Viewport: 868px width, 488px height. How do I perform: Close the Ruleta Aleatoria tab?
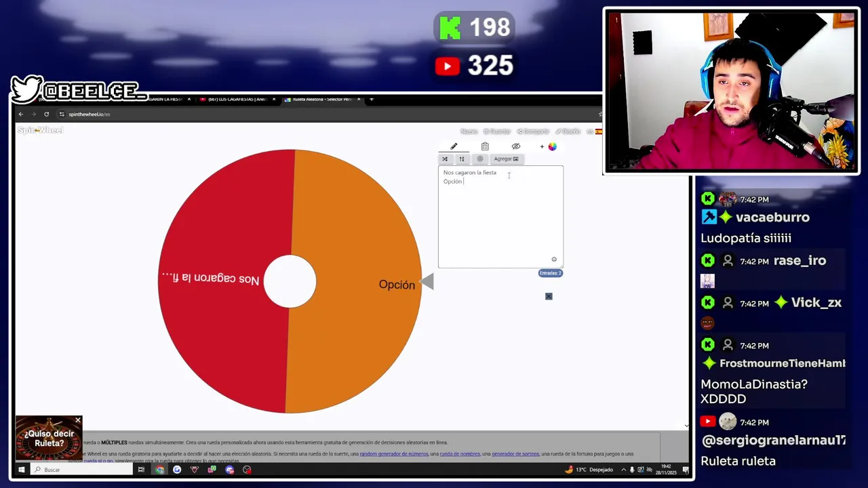[x=359, y=100]
